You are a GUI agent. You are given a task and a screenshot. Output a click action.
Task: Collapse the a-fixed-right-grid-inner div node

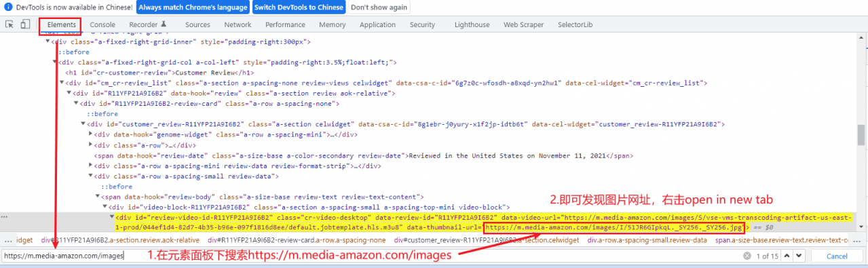[x=47, y=41]
